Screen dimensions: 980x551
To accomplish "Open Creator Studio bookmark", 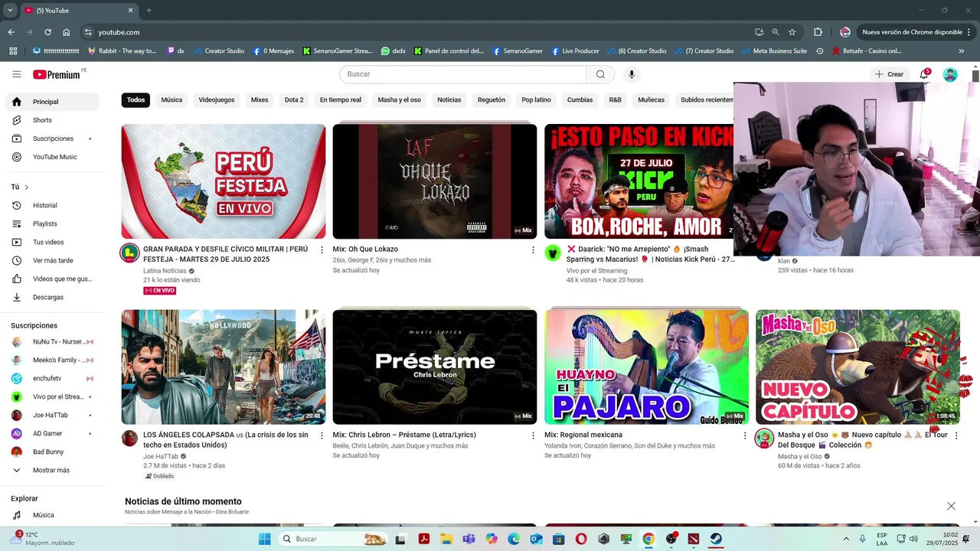I will (219, 51).
